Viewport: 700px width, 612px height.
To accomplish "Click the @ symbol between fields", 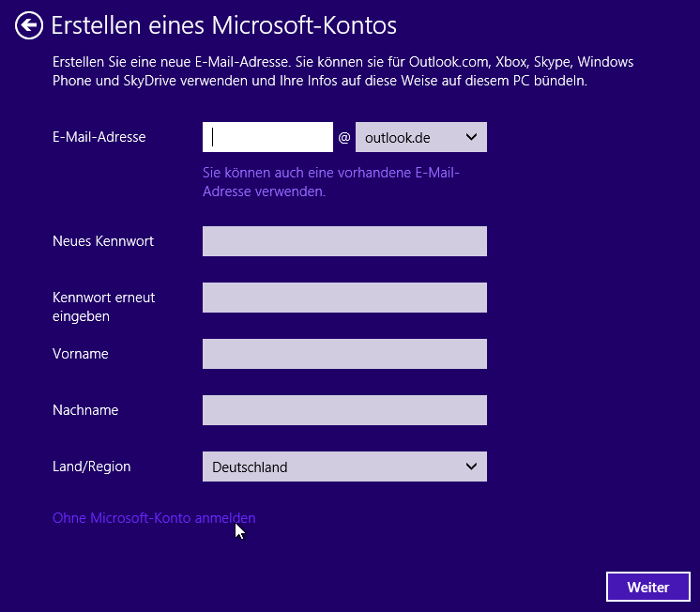I will pyautogui.click(x=344, y=137).
